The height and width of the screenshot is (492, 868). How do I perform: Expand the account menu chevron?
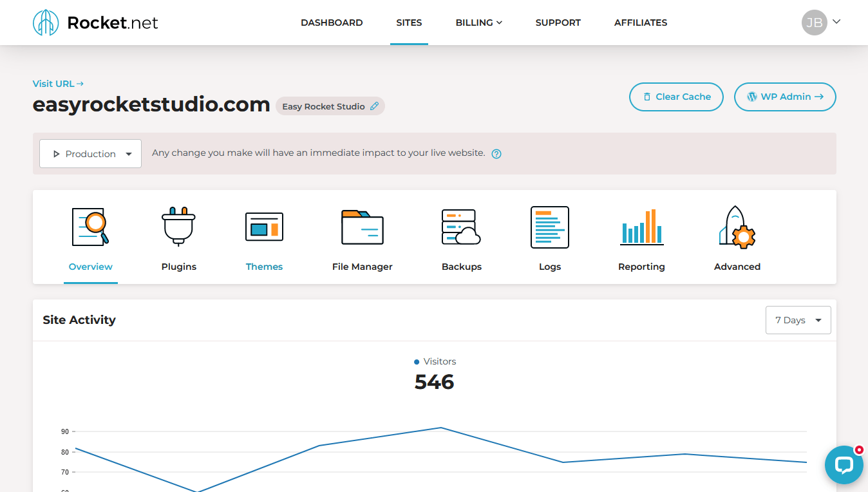(x=836, y=21)
